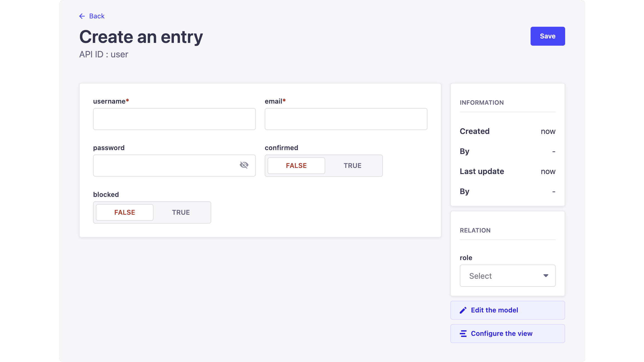Open the INFORMATION section header
This screenshot has width=644, height=362.
[482, 102]
